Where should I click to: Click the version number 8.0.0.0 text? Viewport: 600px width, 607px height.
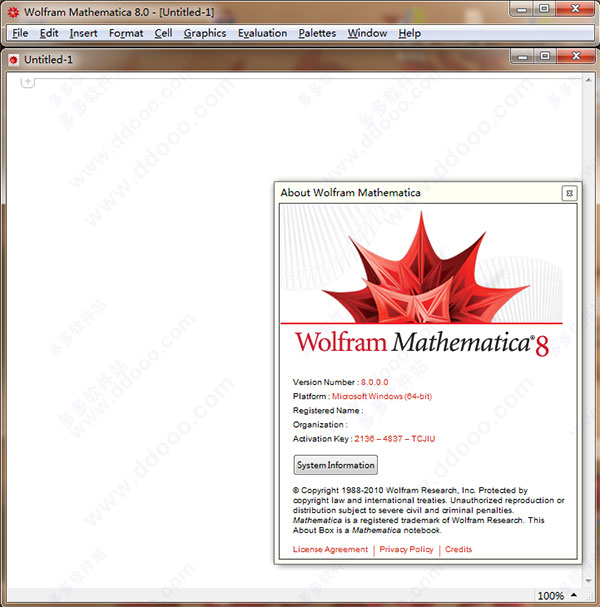pos(374,382)
